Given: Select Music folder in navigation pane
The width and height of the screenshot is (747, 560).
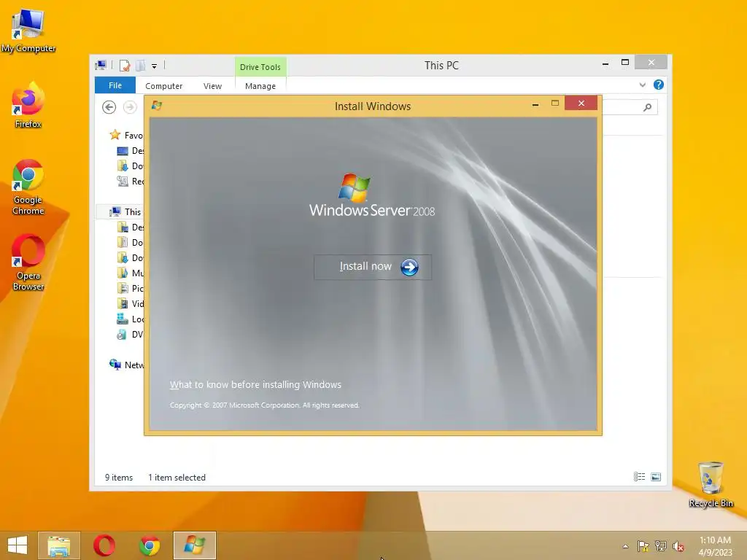Looking at the screenshot, I should (130, 273).
